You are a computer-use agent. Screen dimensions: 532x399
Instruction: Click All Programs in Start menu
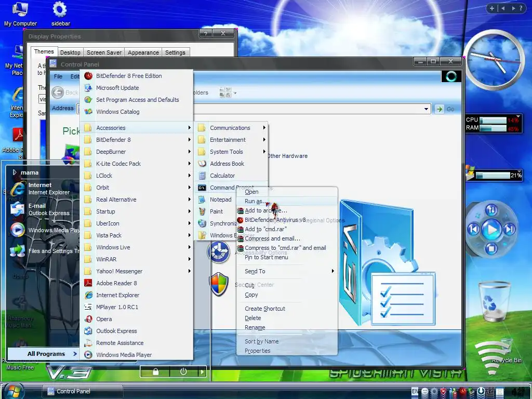pos(44,353)
